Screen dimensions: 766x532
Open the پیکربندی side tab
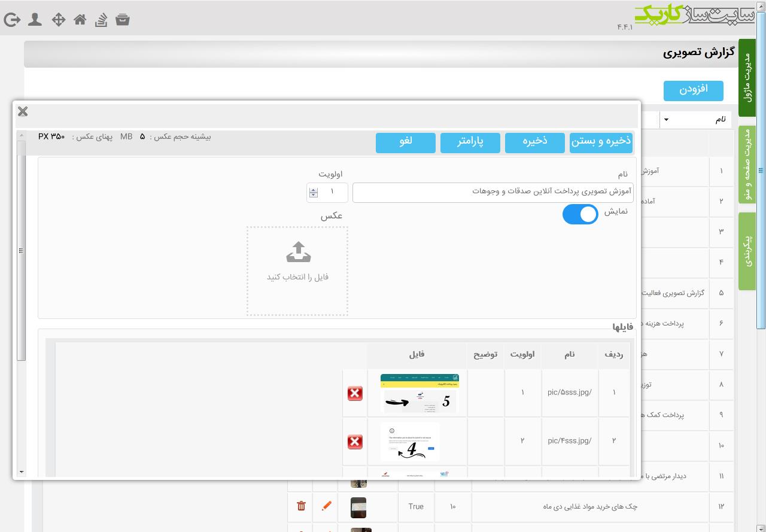pyautogui.click(x=747, y=251)
